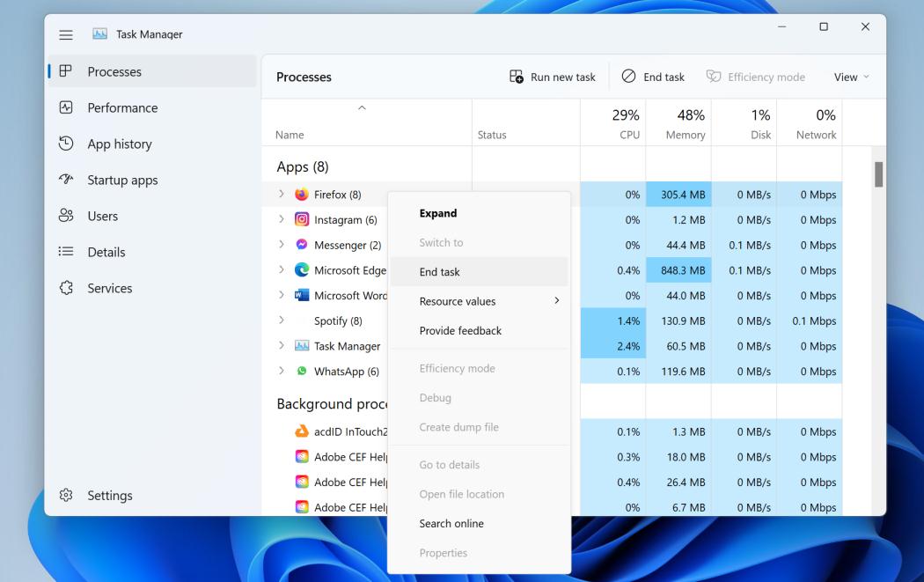The height and width of the screenshot is (582, 924).
Task: Click "End task" in the toolbar
Action: coord(653,77)
